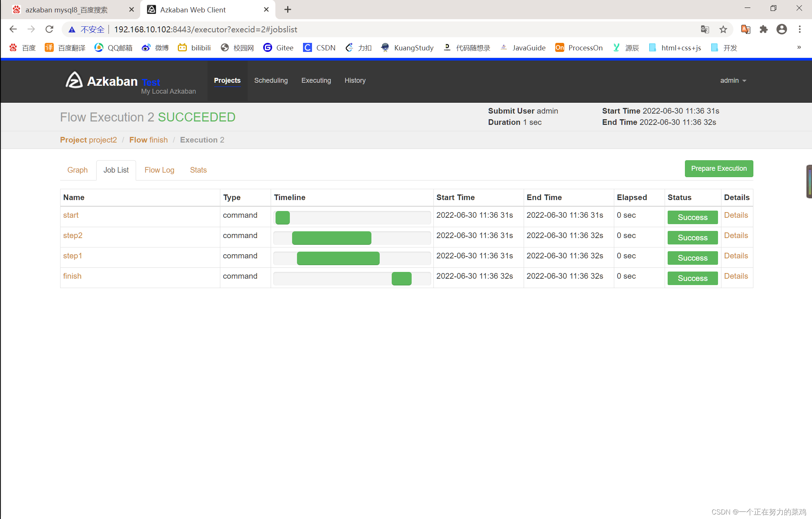Image resolution: width=812 pixels, height=519 pixels.
Task: Open the 校园网 bookmark
Action: (x=237, y=48)
